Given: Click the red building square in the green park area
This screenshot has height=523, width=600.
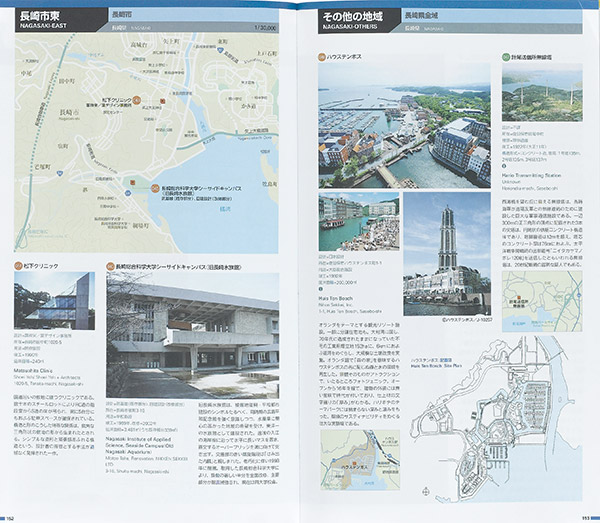Looking at the screenshot, I should [x=132, y=182].
